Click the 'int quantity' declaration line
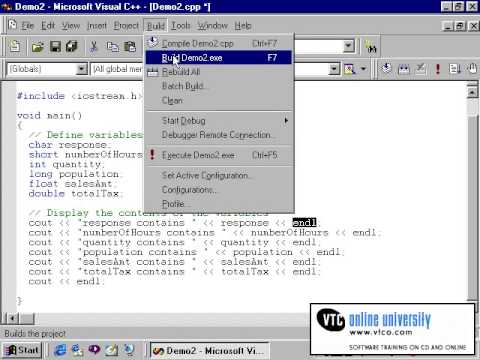Image resolution: width=480 pixels, height=360 pixels. coord(66,164)
